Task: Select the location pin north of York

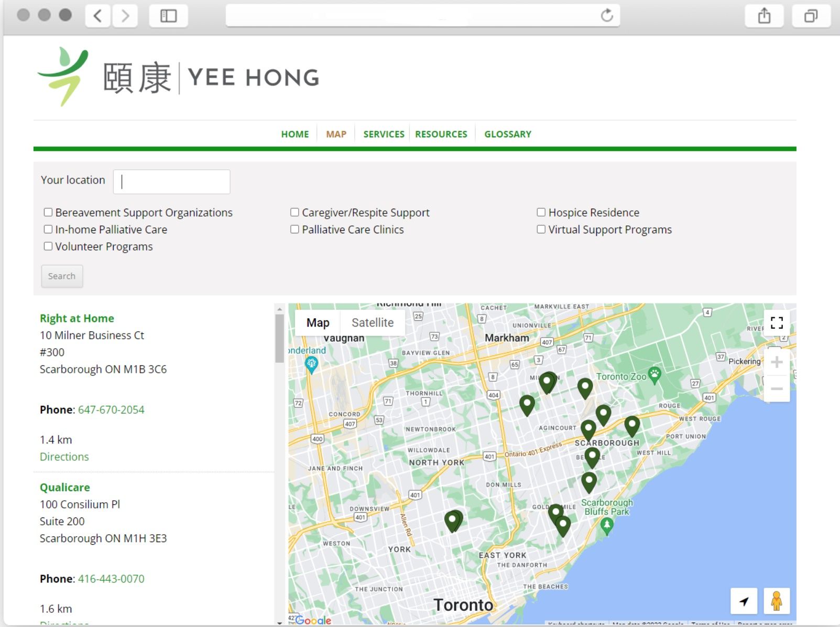Action: pyautogui.click(x=453, y=521)
